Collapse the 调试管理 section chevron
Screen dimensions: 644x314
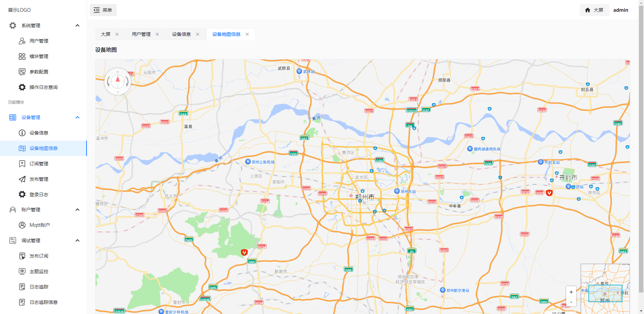pos(77,241)
